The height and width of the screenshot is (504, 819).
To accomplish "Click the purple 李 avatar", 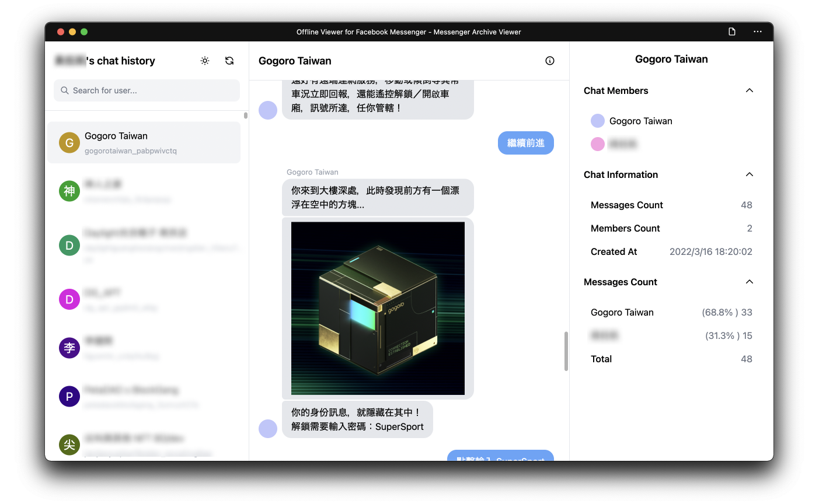I will point(69,348).
